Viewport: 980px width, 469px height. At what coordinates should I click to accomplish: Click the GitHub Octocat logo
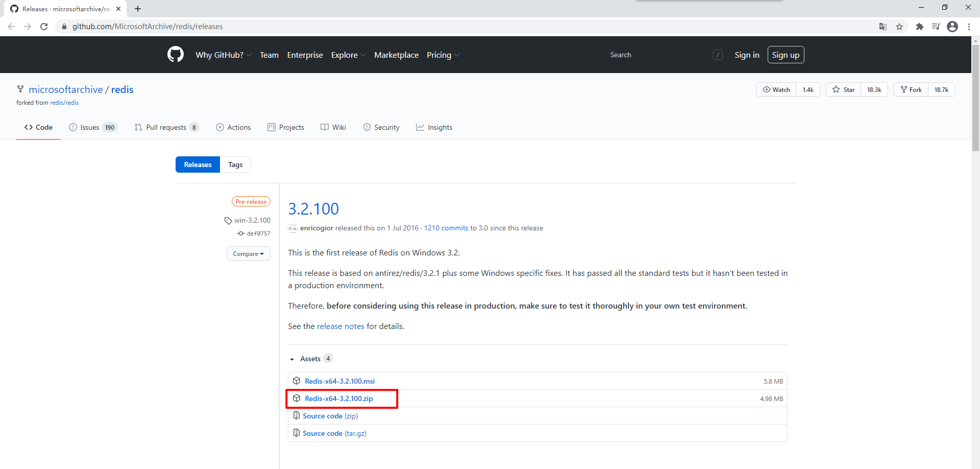point(176,55)
